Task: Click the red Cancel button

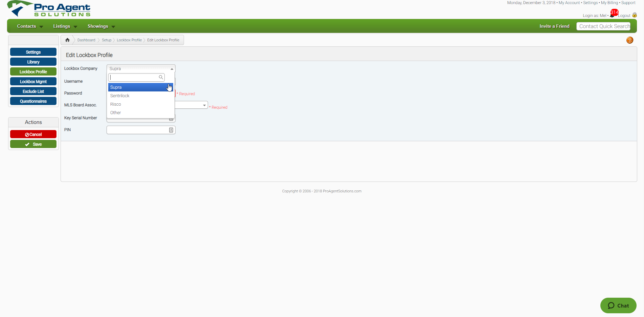Action: [x=33, y=134]
